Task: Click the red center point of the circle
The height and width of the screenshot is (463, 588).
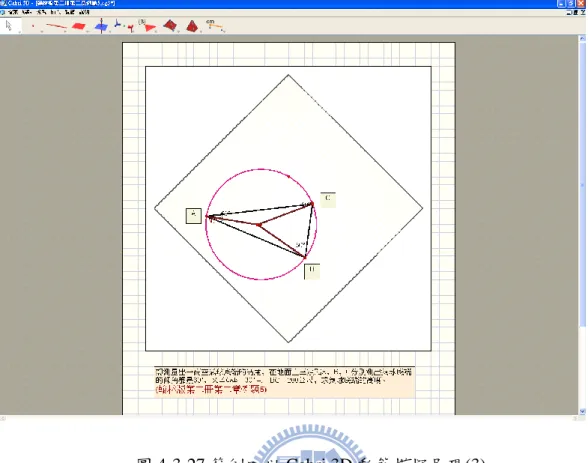Action: tap(259, 225)
